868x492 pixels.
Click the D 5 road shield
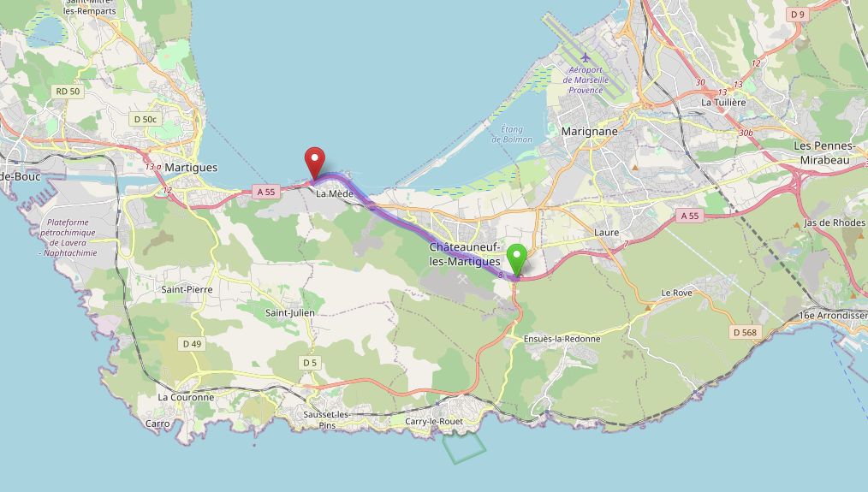[x=310, y=363]
